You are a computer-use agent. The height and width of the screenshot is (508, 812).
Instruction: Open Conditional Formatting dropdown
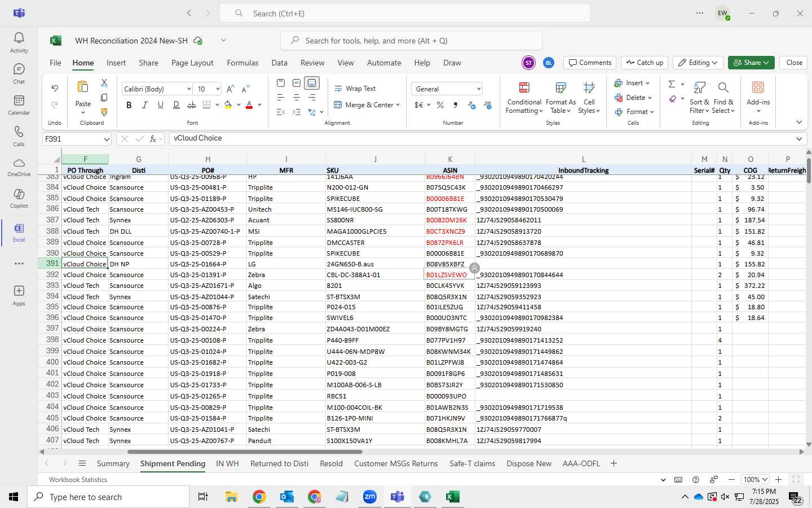(x=524, y=98)
